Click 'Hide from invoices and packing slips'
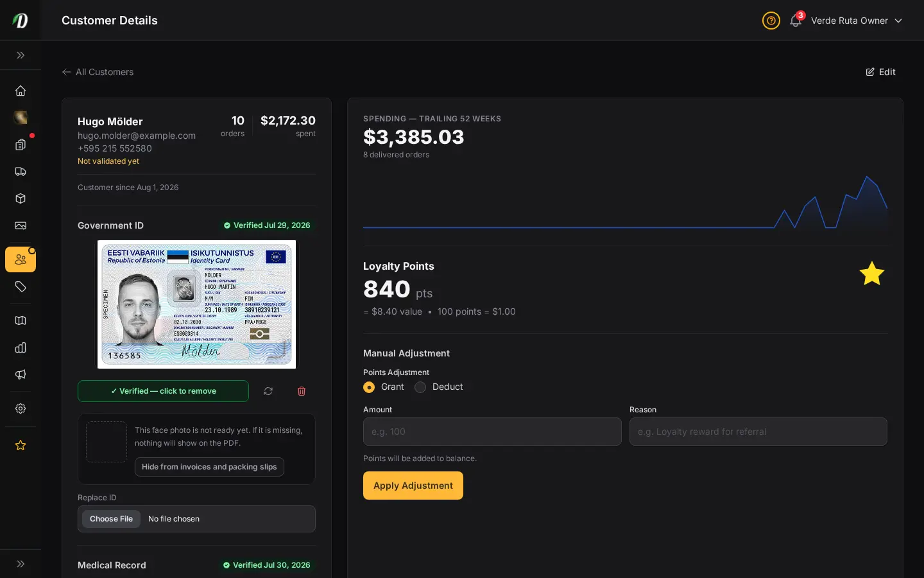Image resolution: width=924 pixels, height=578 pixels. (x=209, y=467)
